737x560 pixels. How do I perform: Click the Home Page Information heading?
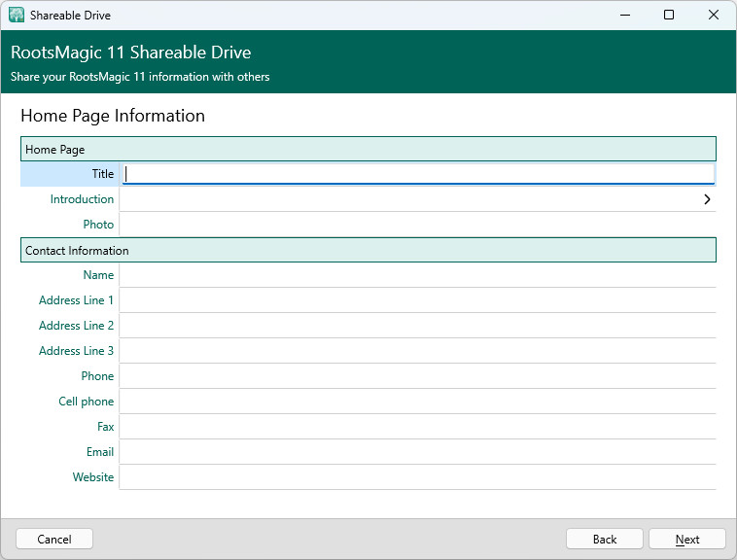pyautogui.click(x=113, y=116)
